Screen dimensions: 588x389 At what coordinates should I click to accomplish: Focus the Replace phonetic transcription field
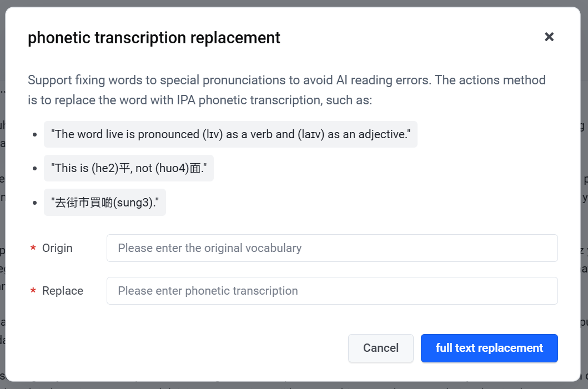coord(332,291)
